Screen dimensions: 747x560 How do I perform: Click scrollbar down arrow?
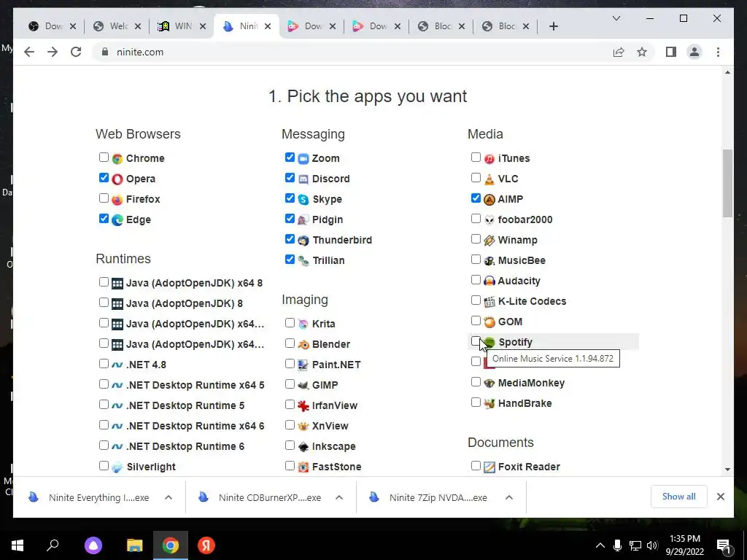pyautogui.click(x=727, y=469)
